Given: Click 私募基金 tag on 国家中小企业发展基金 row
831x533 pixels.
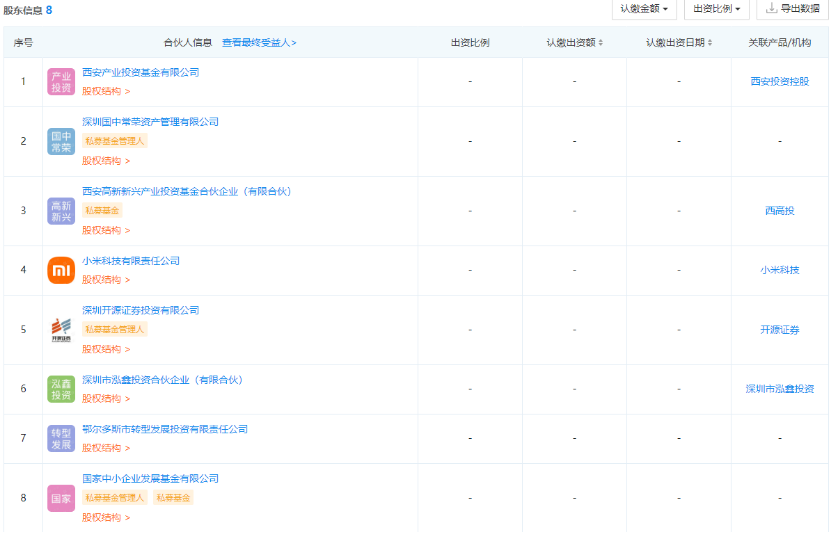Looking at the screenshot, I should coord(173,498).
